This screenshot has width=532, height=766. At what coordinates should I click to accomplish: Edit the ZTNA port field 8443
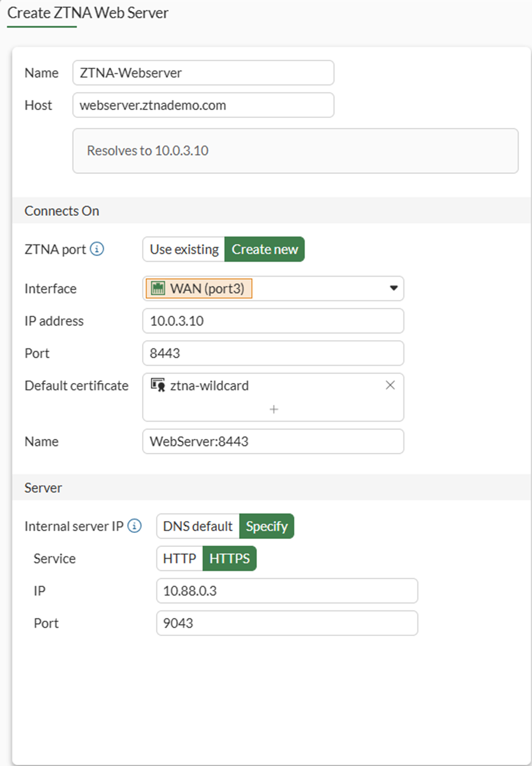(x=273, y=353)
